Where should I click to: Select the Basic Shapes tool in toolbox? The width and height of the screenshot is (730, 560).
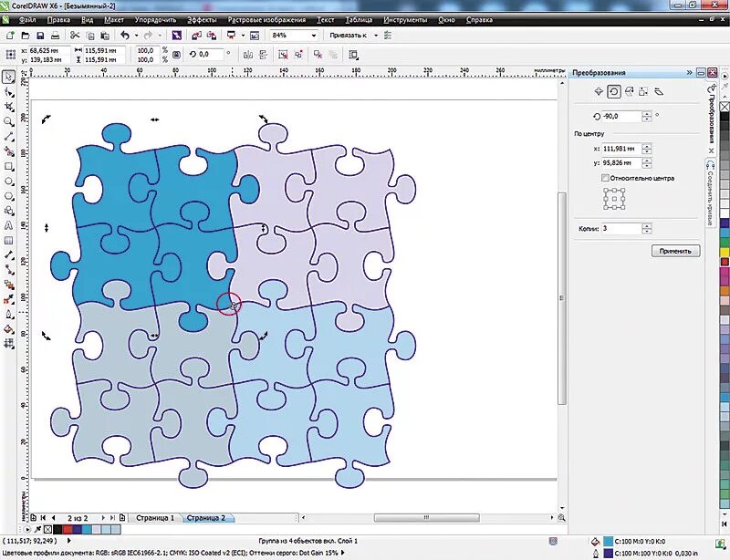click(8, 211)
